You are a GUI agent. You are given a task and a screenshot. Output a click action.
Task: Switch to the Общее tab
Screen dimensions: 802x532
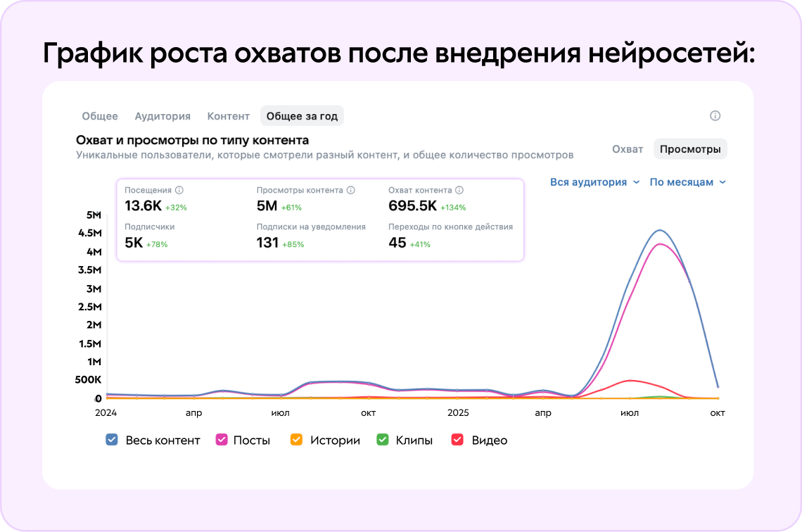click(99, 116)
